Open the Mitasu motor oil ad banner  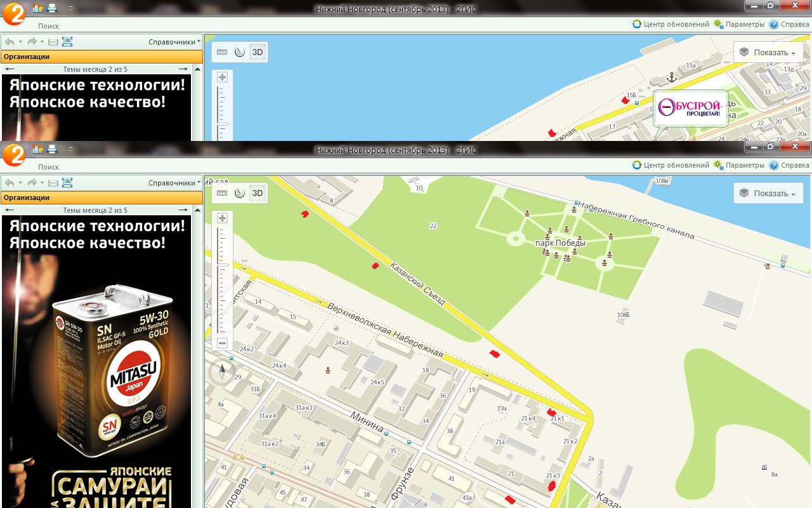click(96, 362)
